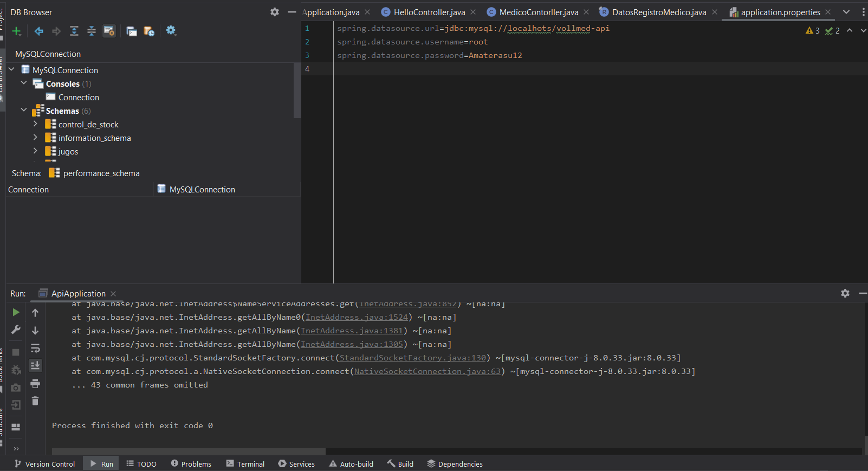
Task: Rerun ApiApplication with the green play icon
Action: click(x=16, y=312)
